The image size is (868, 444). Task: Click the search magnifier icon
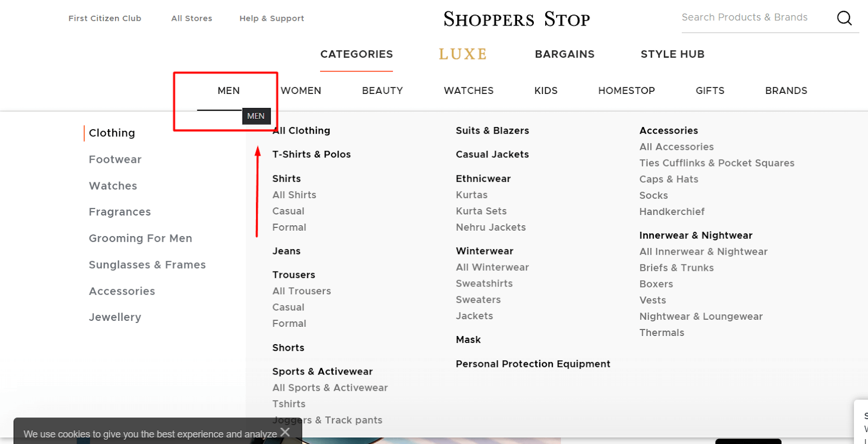(x=844, y=18)
